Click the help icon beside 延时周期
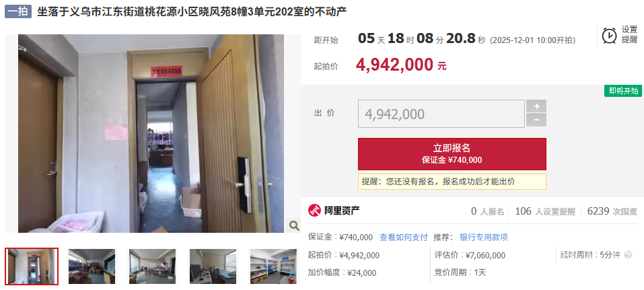The image size is (644, 290). pyautogui.click(x=628, y=255)
